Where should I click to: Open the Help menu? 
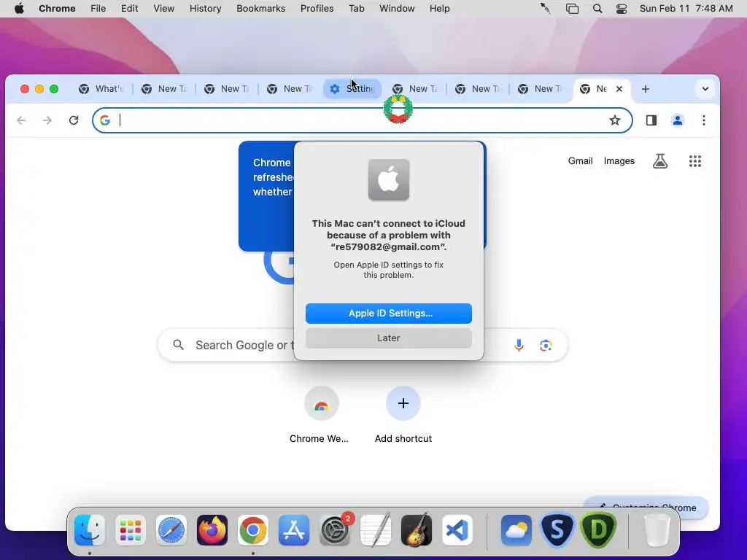pyautogui.click(x=439, y=9)
